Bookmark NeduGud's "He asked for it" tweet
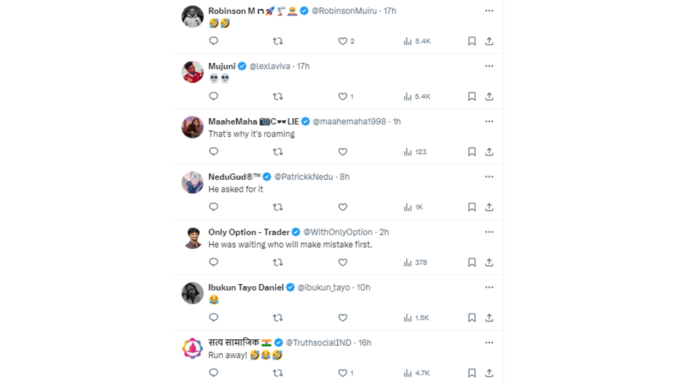 click(x=472, y=207)
